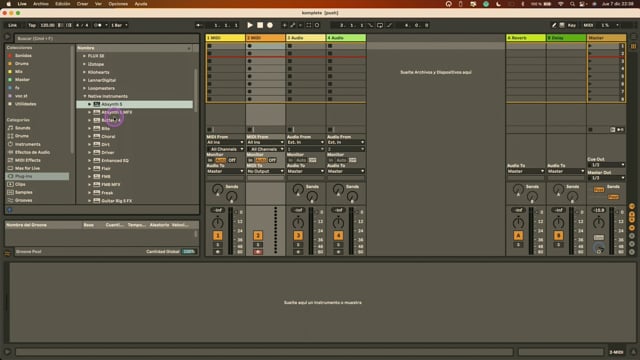
Task: Expand the Loopmasters folder
Action: pyautogui.click(x=84, y=88)
